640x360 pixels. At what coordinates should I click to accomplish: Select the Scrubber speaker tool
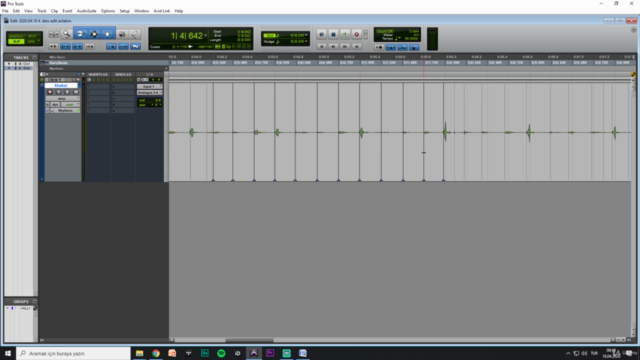pyautogui.click(x=122, y=34)
